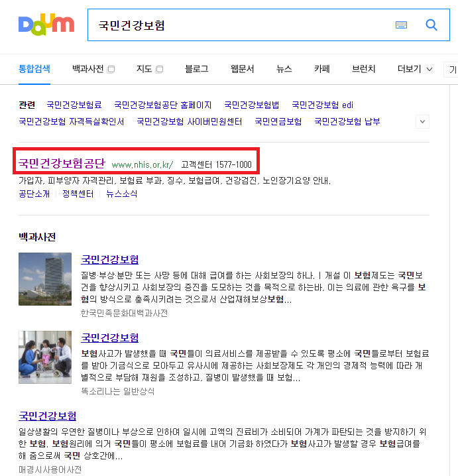Screen dimensions: 458x476
Task: Expand the related searches chevron
Action: [x=422, y=122]
